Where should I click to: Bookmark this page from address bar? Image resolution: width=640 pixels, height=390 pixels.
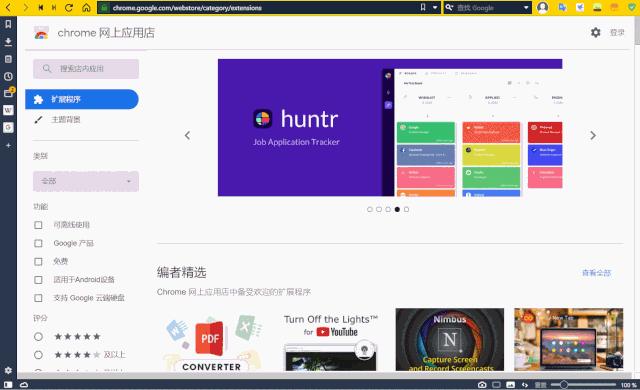pyautogui.click(x=423, y=7)
